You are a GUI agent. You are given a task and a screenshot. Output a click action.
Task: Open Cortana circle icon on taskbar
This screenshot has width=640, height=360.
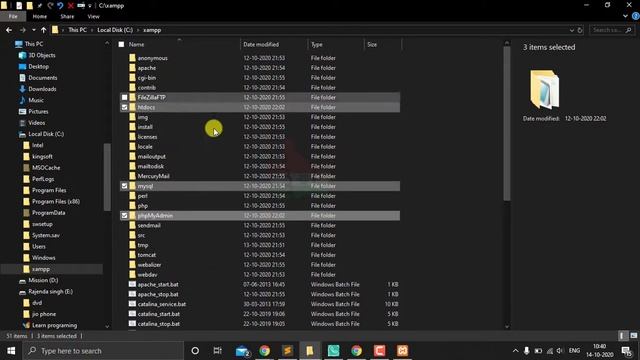click(x=195, y=351)
